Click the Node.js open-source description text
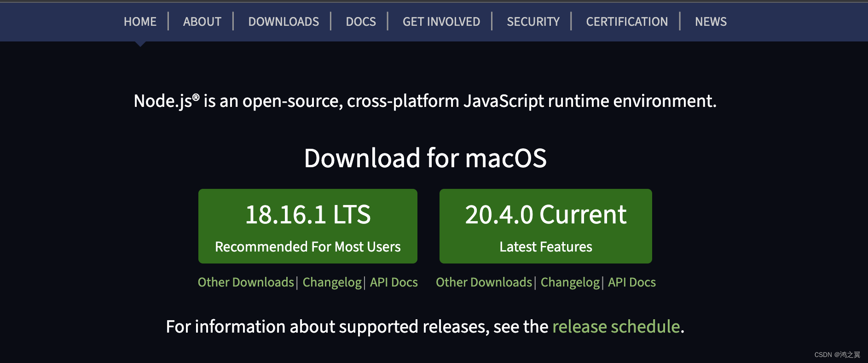This screenshot has width=868, height=363. click(425, 101)
